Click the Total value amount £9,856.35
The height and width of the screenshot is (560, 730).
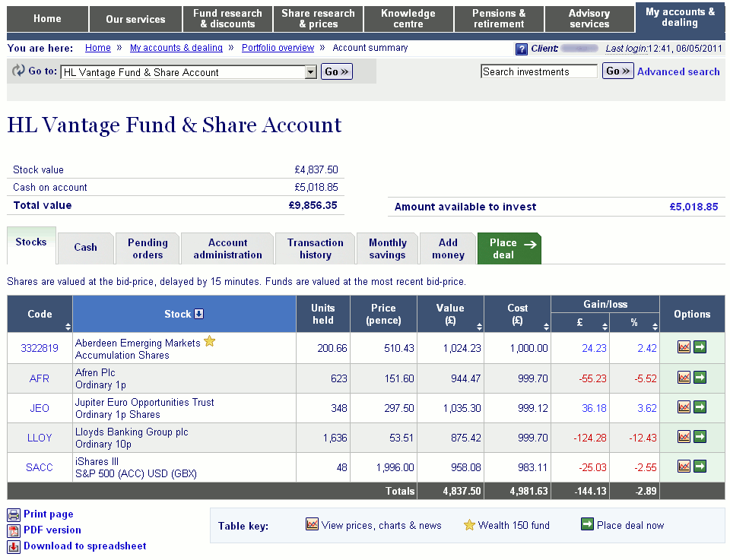coord(313,206)
